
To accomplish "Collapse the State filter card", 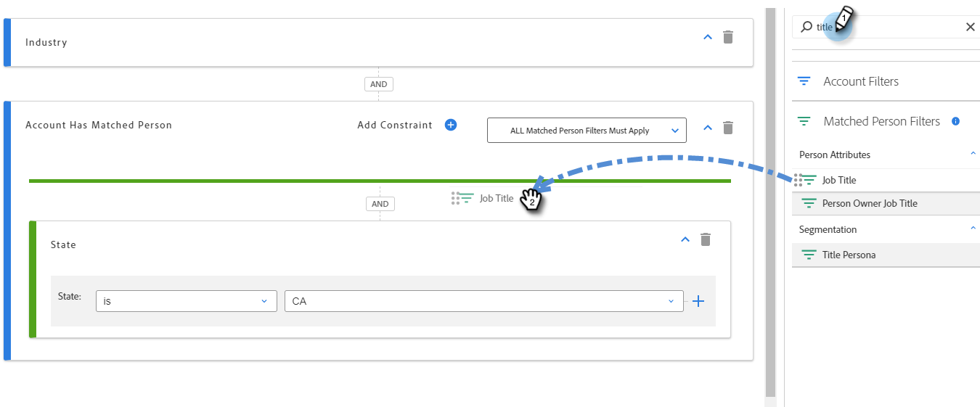I will point(685,239).
